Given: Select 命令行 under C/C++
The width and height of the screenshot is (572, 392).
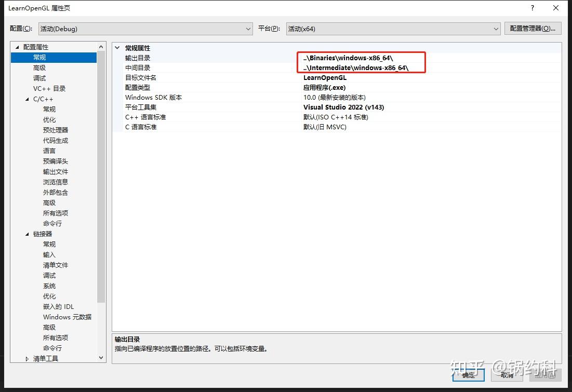Looking at the screenshot, I should [x=52, y=224].
